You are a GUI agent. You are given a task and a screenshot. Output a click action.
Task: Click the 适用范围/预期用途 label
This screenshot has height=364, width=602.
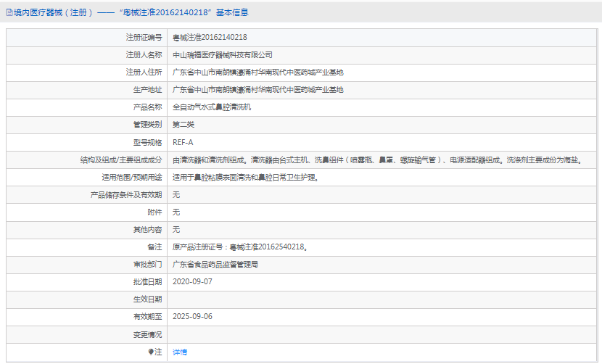[x=132, y=178]
